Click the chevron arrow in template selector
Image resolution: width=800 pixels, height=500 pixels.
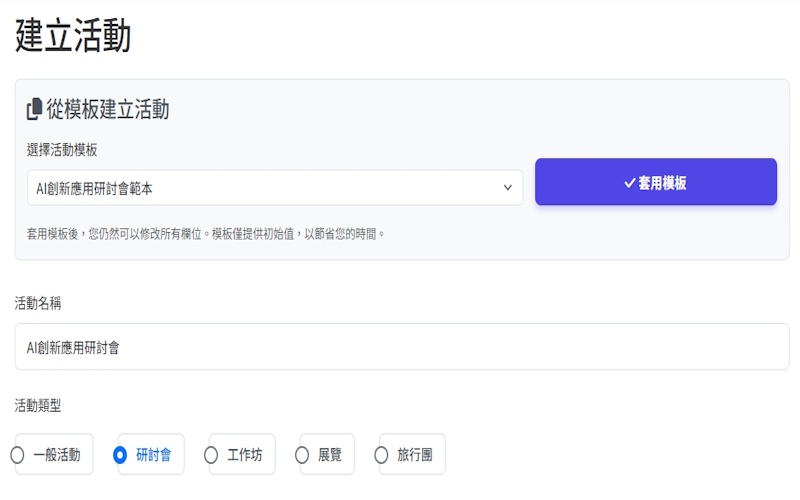(x=508, y=188)
